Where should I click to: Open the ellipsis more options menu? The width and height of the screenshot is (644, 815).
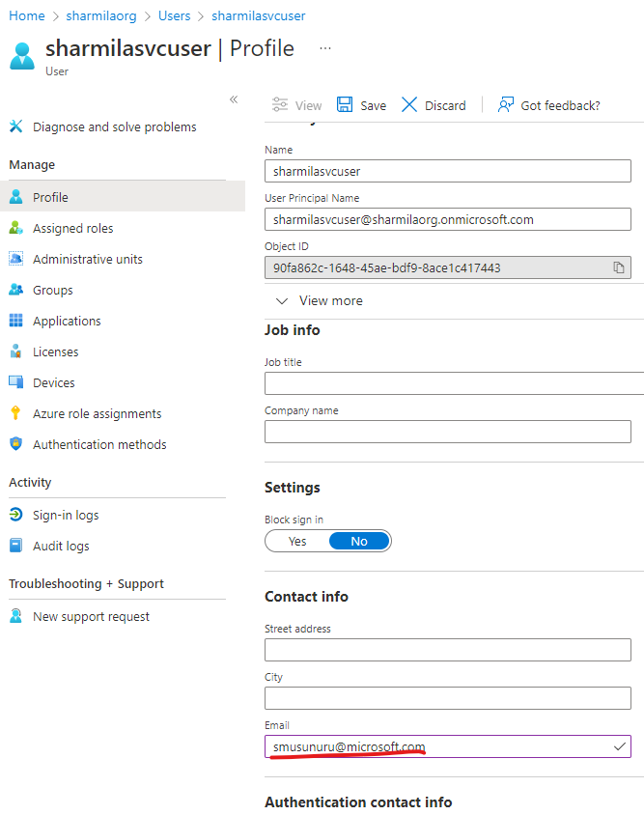pos(325,48)
